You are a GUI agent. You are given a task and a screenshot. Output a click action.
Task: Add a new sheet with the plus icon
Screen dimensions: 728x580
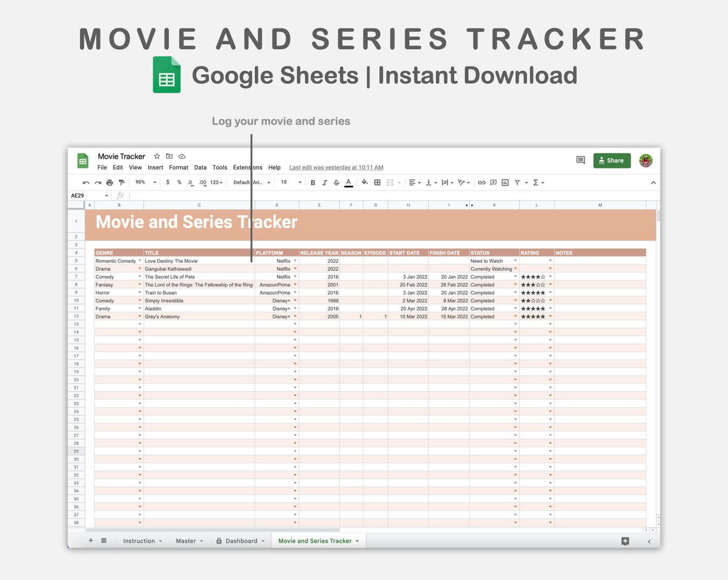[x=90, y=541]
